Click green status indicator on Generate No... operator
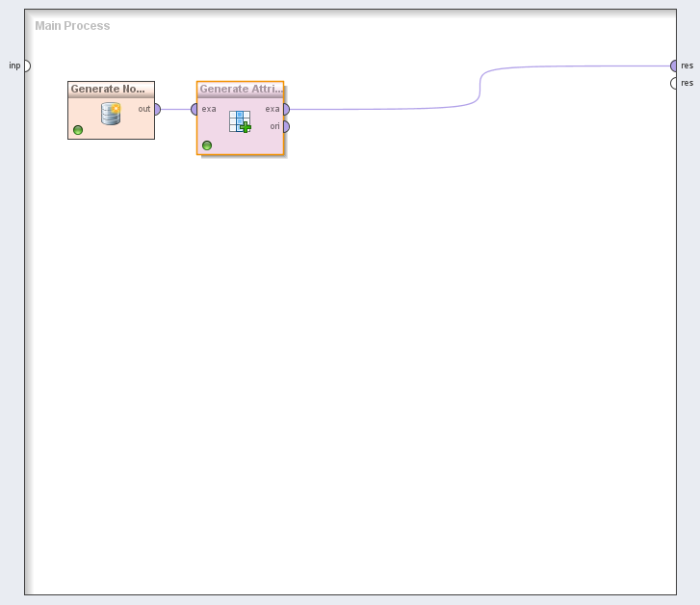 (78, 130)
